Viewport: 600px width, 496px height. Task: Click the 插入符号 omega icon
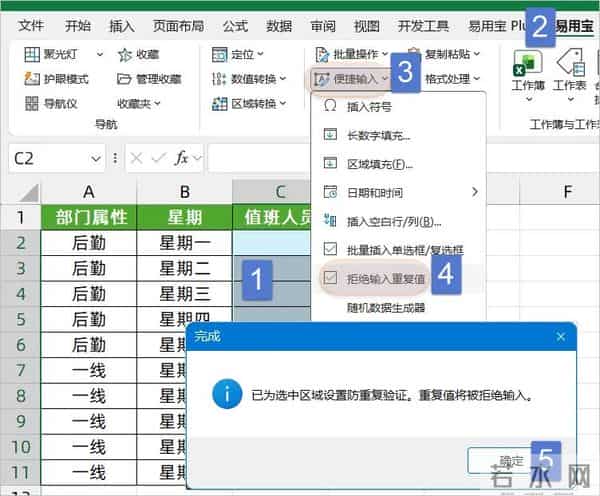click(330, 106)
